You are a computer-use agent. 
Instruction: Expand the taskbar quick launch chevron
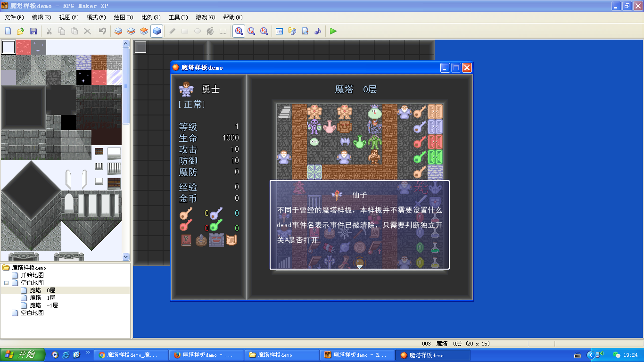pyautogui.click(x=88, y=353)
